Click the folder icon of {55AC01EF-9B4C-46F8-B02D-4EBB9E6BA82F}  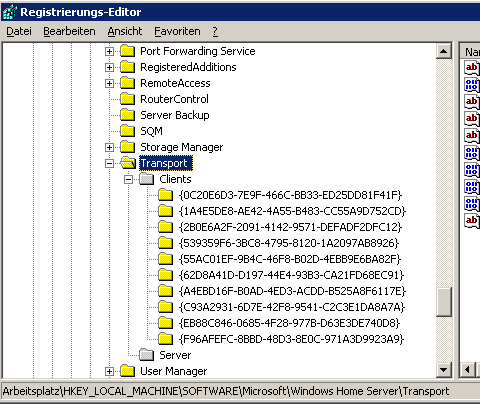(x=166, y=259)
